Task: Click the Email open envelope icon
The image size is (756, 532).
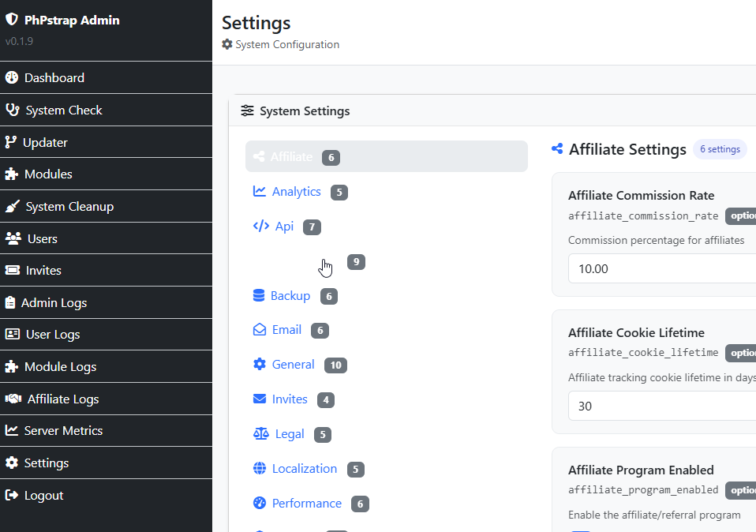Action: pyautogui.click(x=260, y=329)
